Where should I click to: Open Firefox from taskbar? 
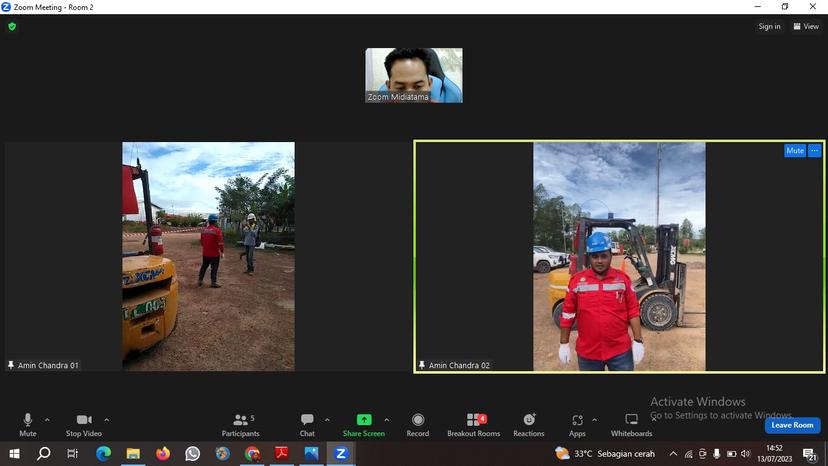(x=163, y=453)
